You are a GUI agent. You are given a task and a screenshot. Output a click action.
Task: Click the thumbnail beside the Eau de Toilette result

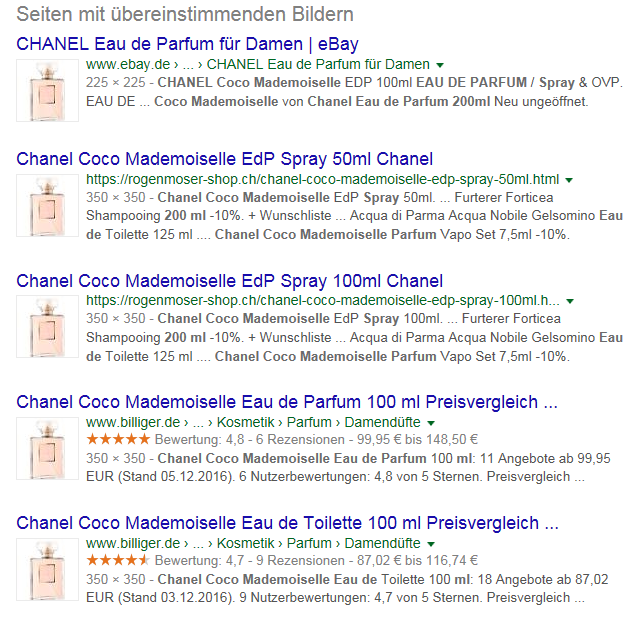tap(47, 569)
